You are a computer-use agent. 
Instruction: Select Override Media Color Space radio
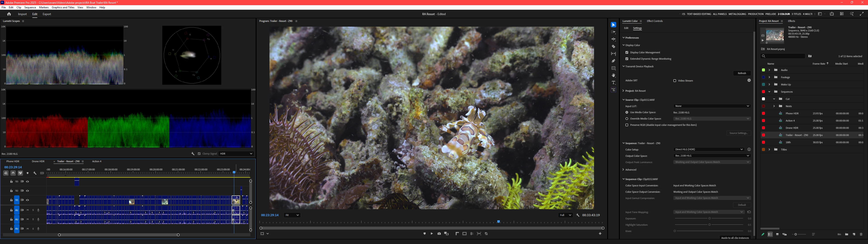(627, 119)
